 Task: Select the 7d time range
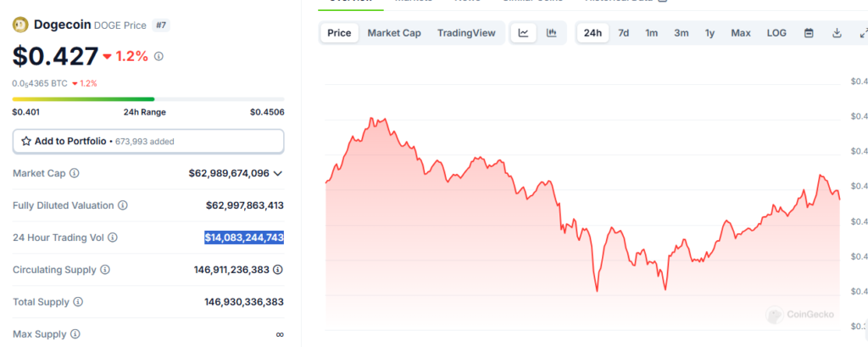(623, 33)
